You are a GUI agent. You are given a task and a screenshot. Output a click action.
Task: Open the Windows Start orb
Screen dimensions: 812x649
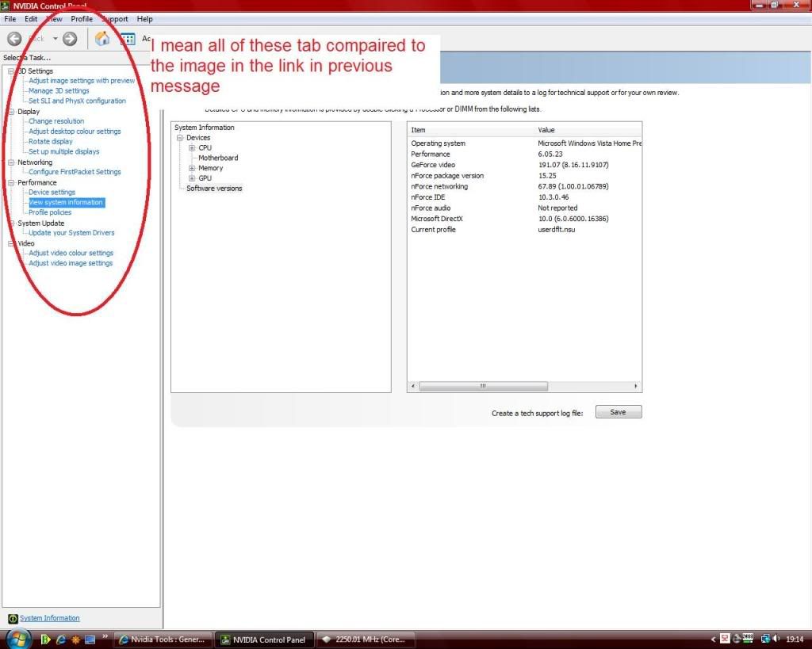click(17, 639)
